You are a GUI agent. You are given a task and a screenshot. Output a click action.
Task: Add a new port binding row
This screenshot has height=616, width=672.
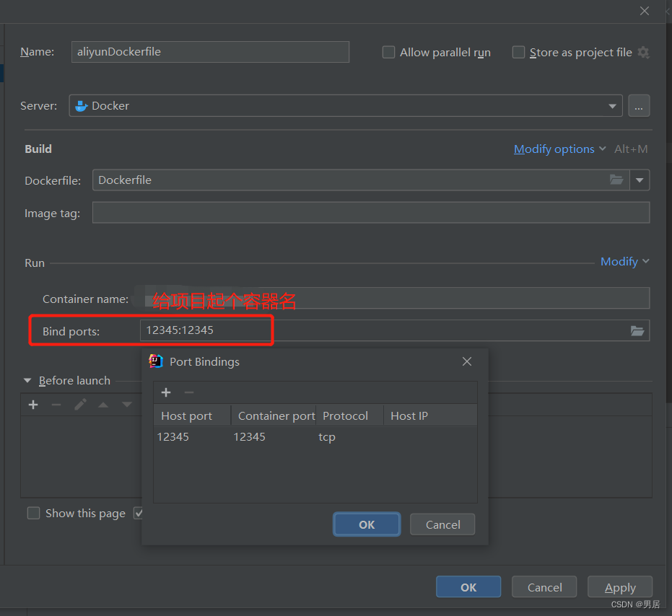coord(166,392)
